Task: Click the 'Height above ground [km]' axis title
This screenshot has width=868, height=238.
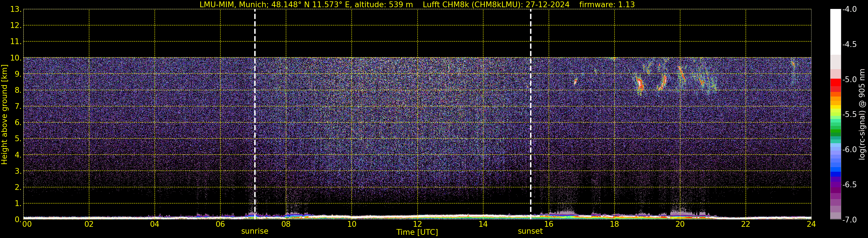Action: click(4, 114)
